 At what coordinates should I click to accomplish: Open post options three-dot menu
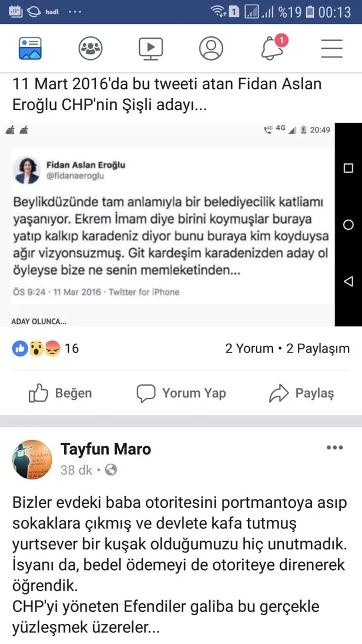pyautogui.click(x=334, y=448)
